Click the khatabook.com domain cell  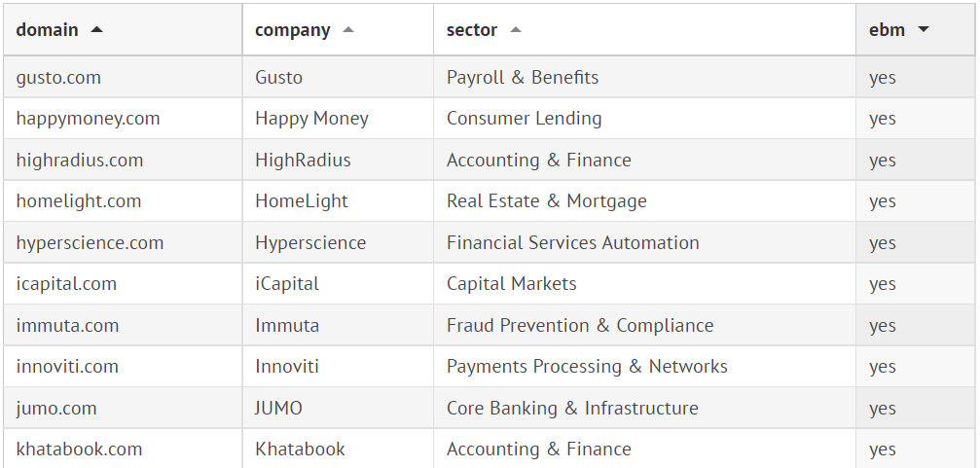coord(79,450)
